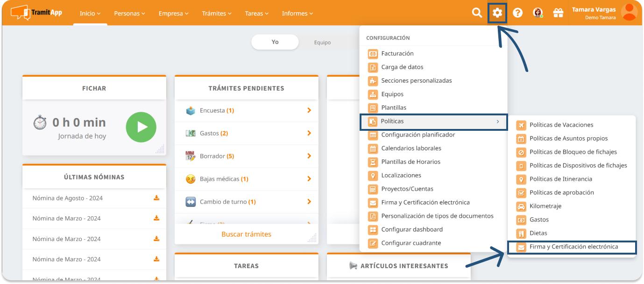
Task: Click the help question mark icon
Action: [517, 13]
